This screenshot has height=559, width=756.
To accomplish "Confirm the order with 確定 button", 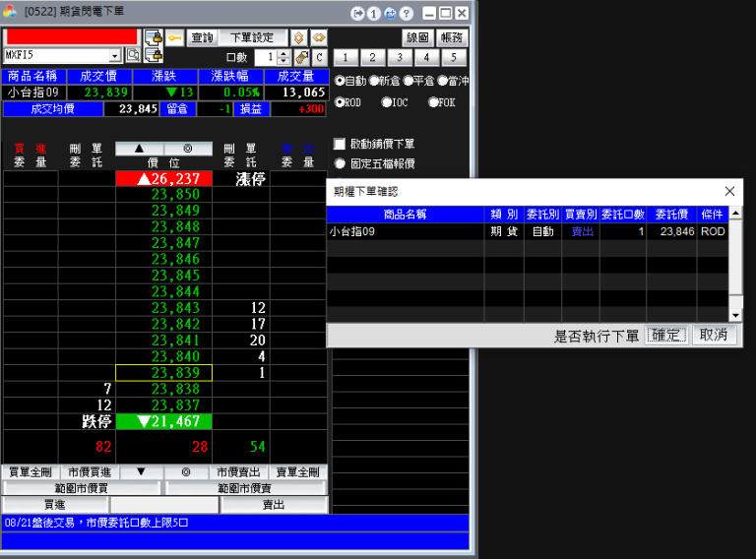I will [666, 336].
